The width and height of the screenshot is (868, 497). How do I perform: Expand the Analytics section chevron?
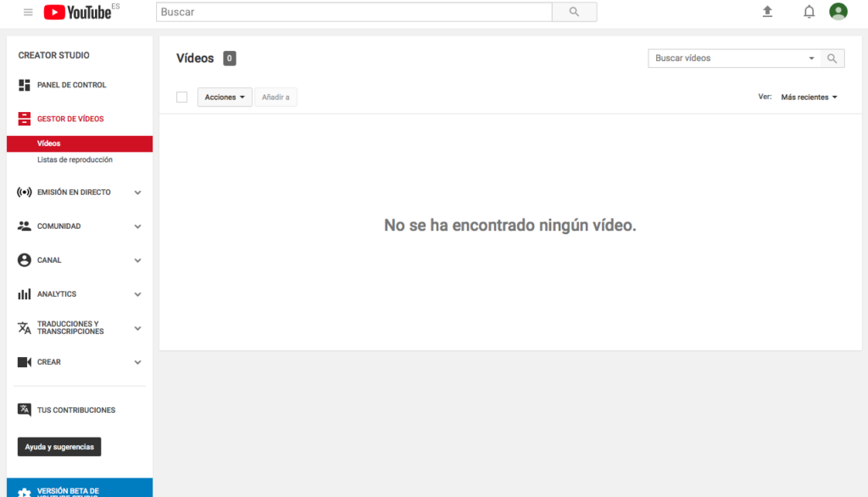(137, 293)
